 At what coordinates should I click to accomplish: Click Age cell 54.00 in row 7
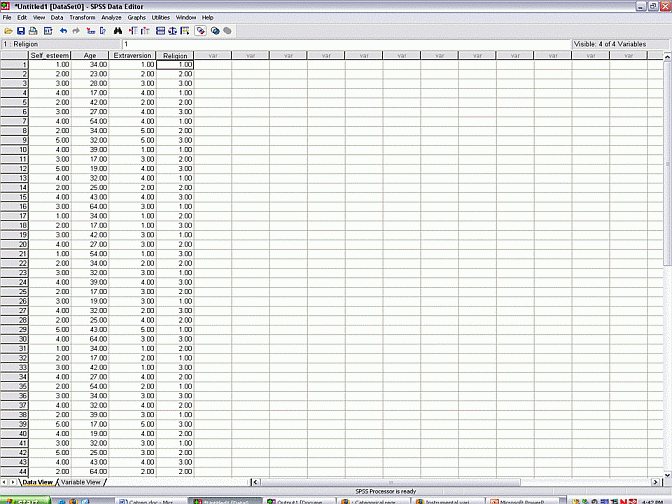pyautogui.click(x=90, y=121)
